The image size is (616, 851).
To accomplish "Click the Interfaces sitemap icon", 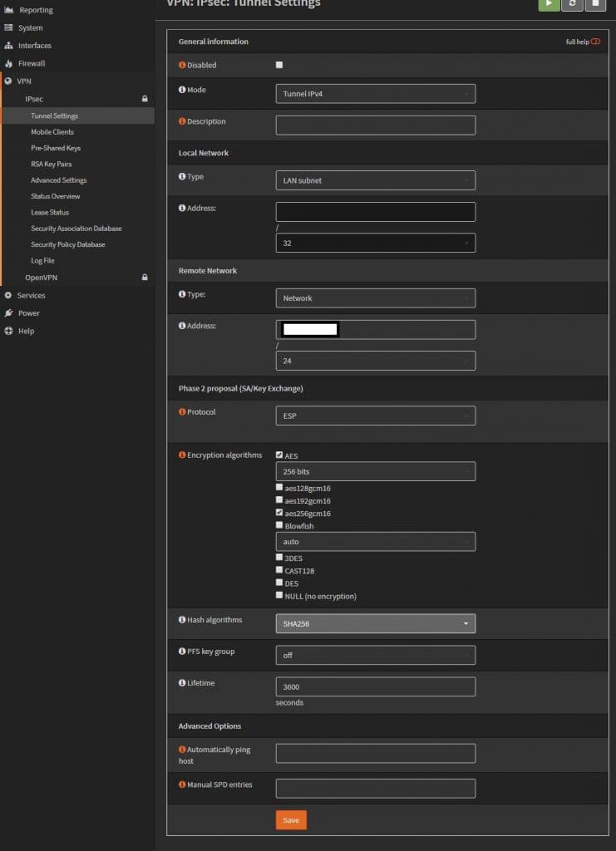I will 8,46.
